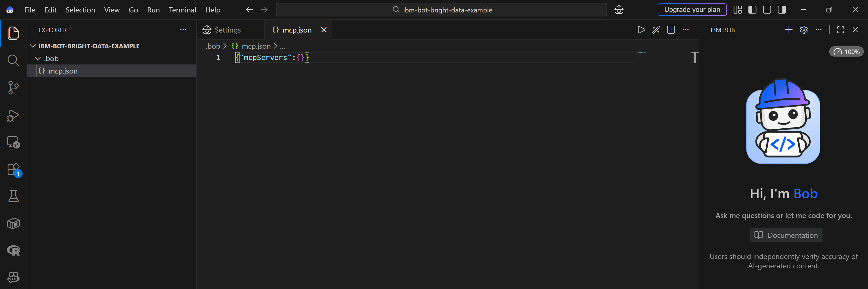Toggle the bottom panel visibility
Image resolution: width=868 pixels, height=289 pixels.
point(767,10)
